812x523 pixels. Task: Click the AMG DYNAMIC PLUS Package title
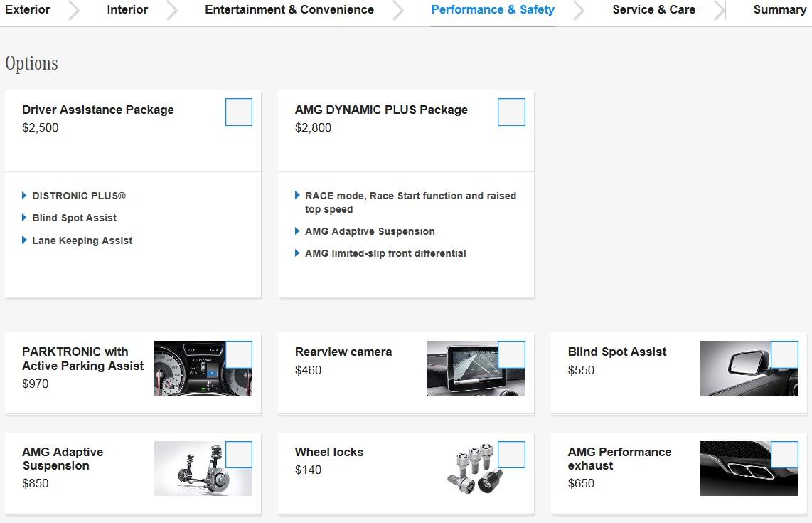pyautogui.click(x=381, y=110)
